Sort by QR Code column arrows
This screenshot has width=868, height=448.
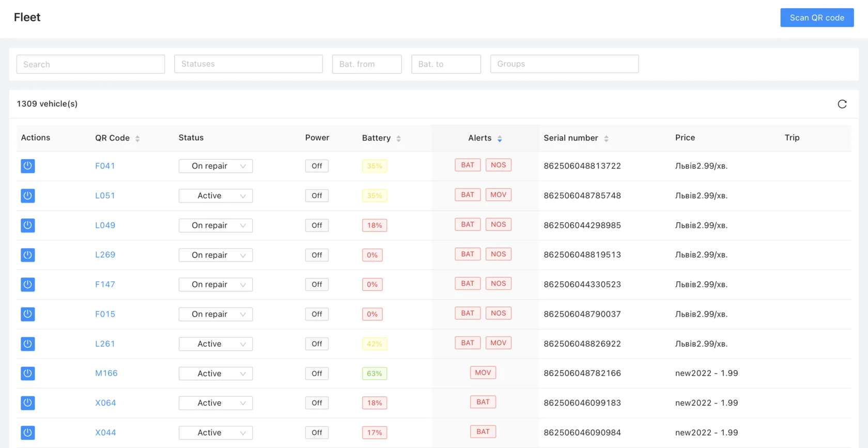(x=137, y=138)
